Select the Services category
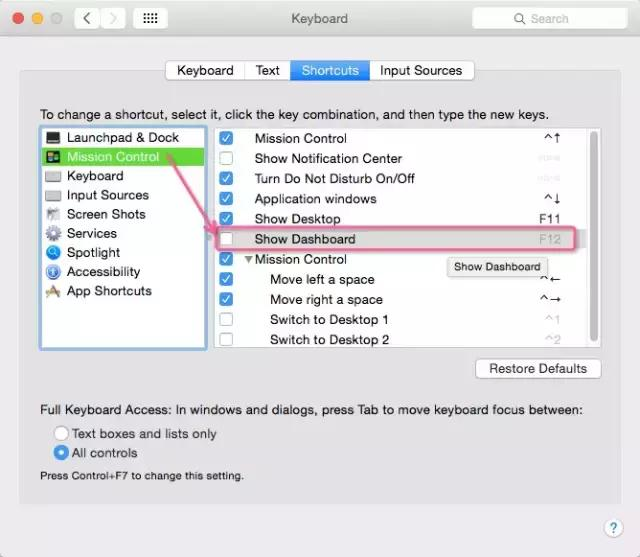 [x=123, y=233]
